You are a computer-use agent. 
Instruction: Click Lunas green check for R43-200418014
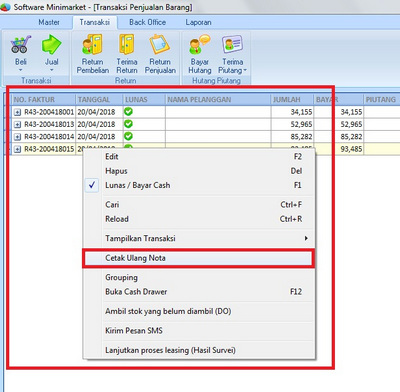click(128, 136)
